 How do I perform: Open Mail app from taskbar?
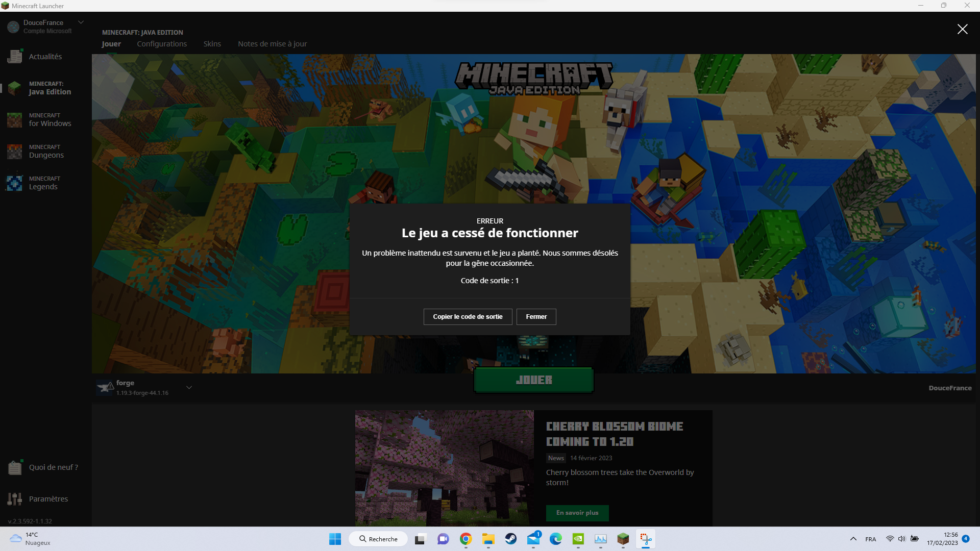[533, 539]
